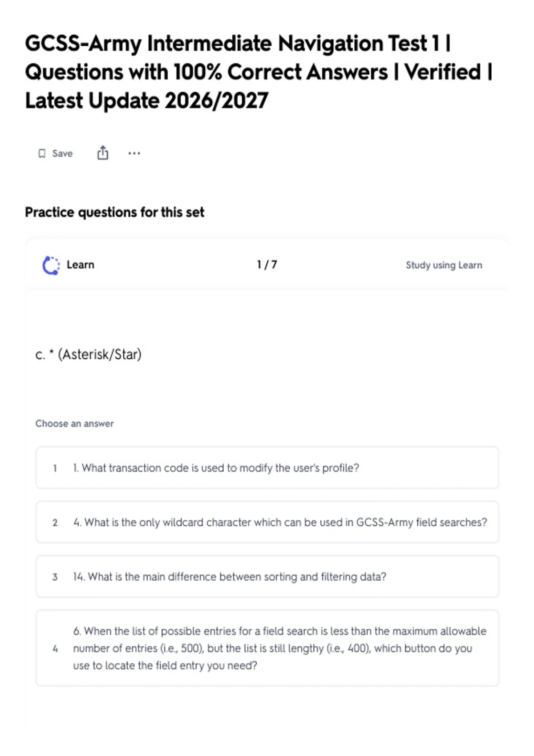Image resolution: width=534 pixels, height=756 pixels.
Task: Click the number 4 answer marker
Action: coord(55,649)
